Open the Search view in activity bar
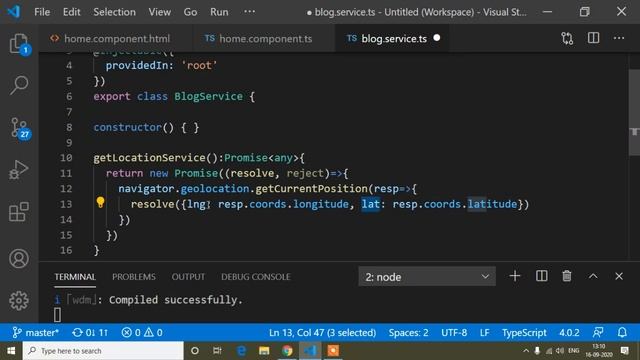This screenshot has width=640, height=360. pyautogui.click(x=19, y=85)
